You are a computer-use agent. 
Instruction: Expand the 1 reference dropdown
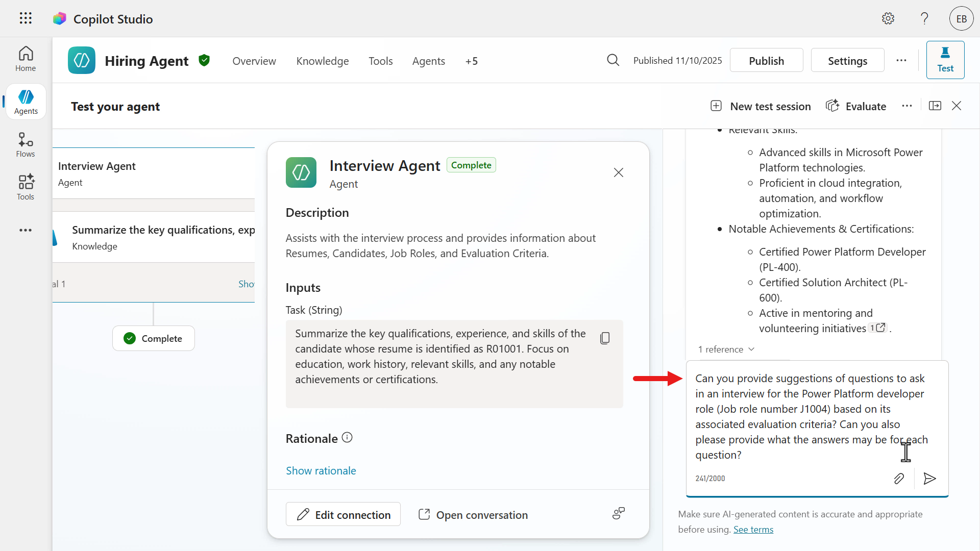tap(726, 349)
